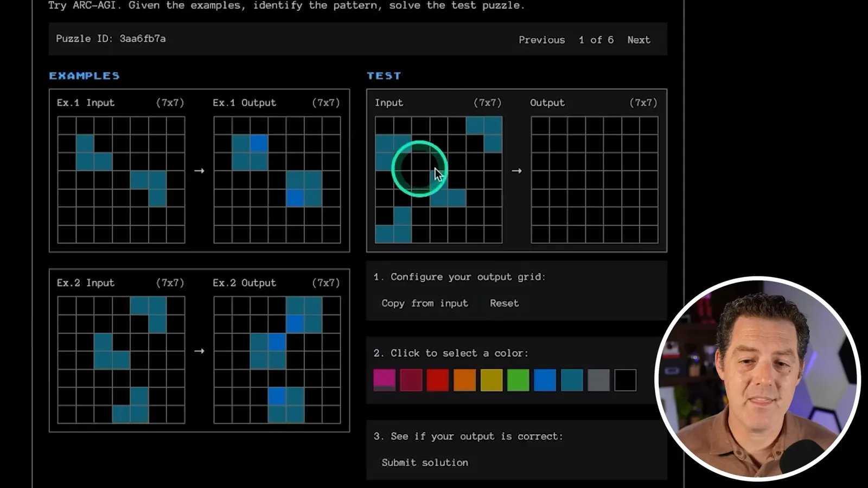Click the presenter webcam circle
The height and width of the screenshot is (488, 868).
(757, 378)
